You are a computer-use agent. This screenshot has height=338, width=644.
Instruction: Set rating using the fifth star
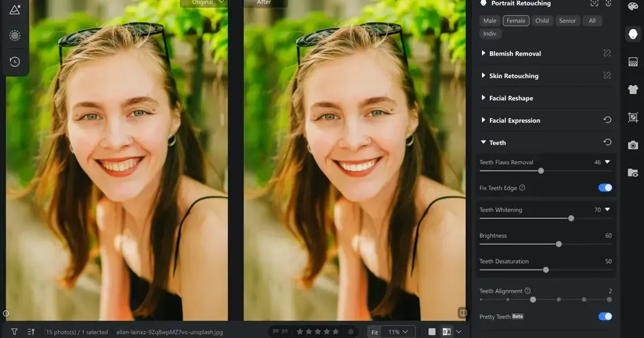[336, 332]
